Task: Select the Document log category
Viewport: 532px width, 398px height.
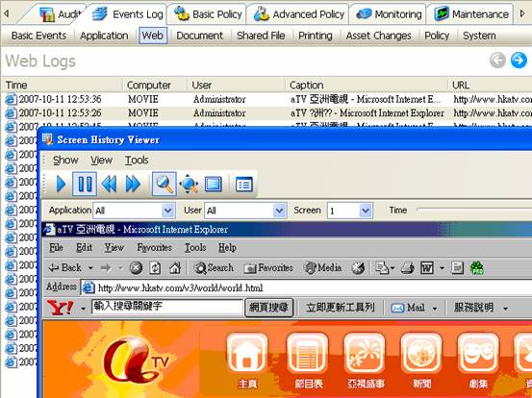Action: [199, 36]
